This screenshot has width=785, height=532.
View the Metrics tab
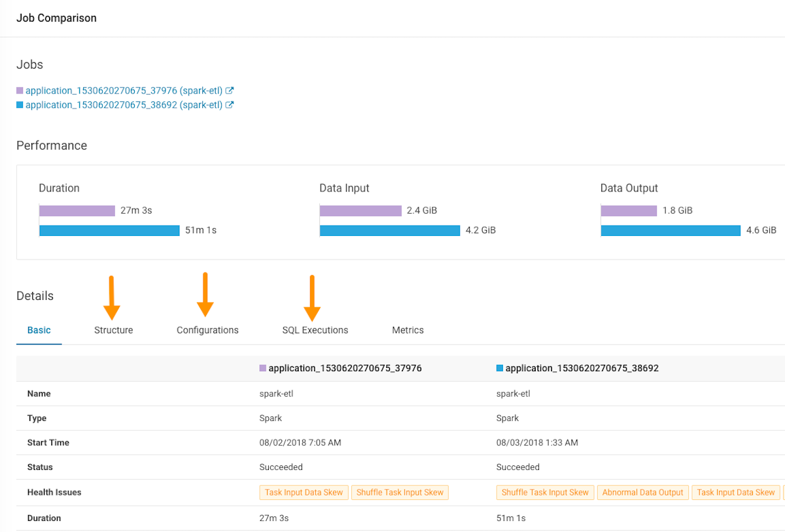coord(408,330)
